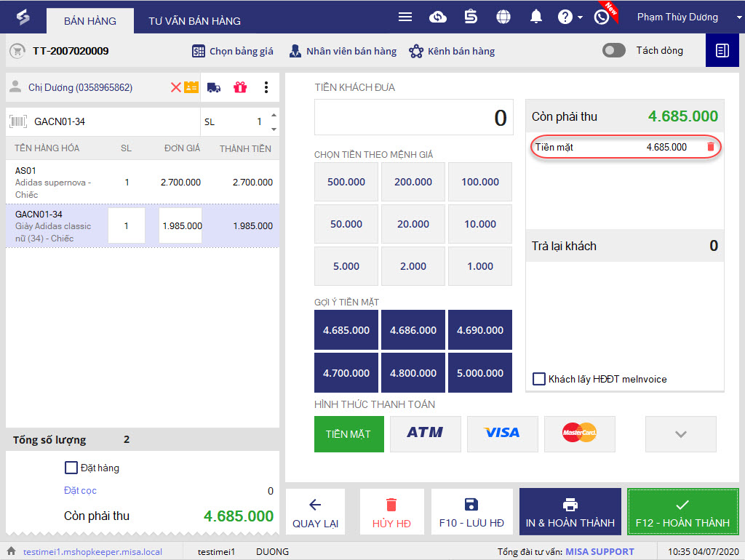The width and height of the screenshot is (745, 560).
Task: Select the 10.000 denomination
Action: pyautogui.click(x=480, y=224)
